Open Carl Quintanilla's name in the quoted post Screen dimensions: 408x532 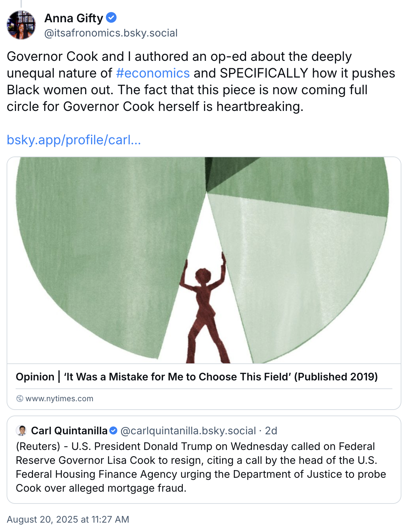click(x=69, y=431)
